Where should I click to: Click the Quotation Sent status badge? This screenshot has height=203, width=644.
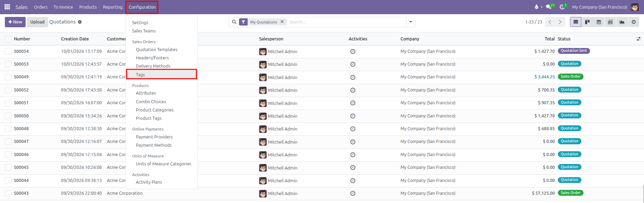pyautogui.click(x=574, y=51)
